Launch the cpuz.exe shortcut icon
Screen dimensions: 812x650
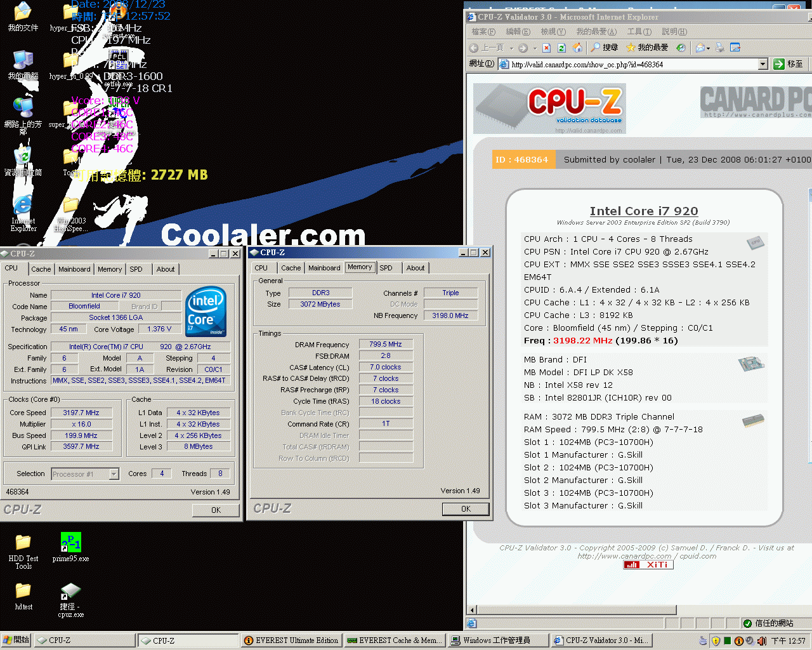(70, 600)
